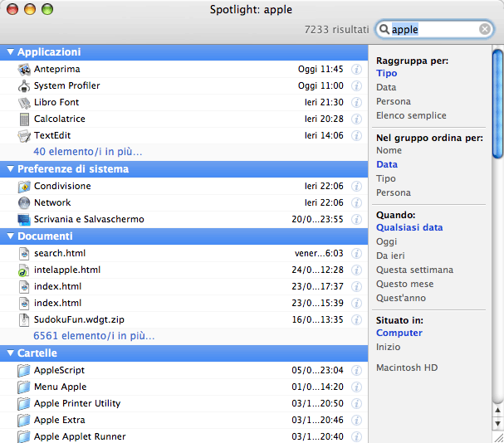The width and height of the screenshot is (504, 443).
Task: Show info for Apple Extra folder
Action: (356, 421)
